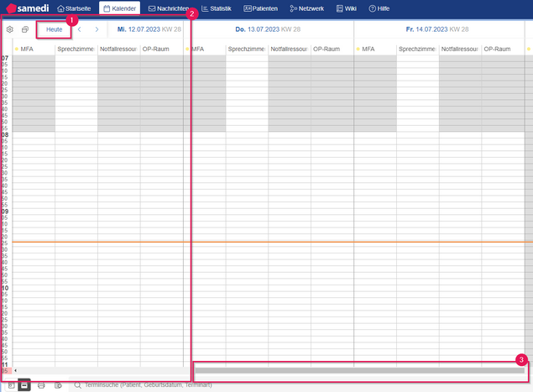The image size is (533, 392).
Task: Click the samedi logo
Action: pos(27,8)
